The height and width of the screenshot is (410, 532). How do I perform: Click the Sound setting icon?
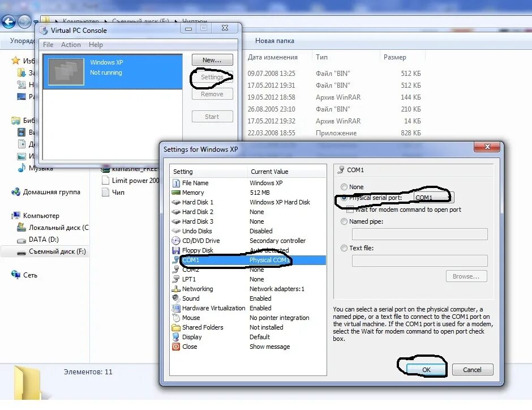click(176, 298)
